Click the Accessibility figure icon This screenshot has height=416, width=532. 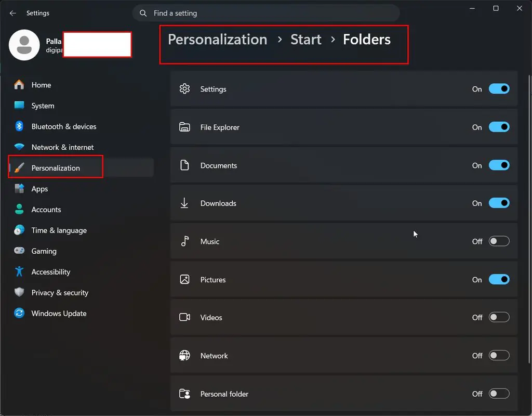(x=19, y=271)
